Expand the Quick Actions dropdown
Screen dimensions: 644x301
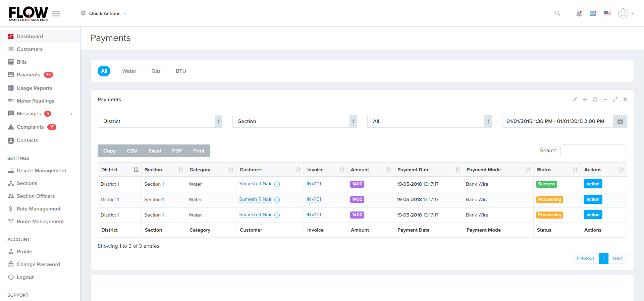tap(104, 13)
